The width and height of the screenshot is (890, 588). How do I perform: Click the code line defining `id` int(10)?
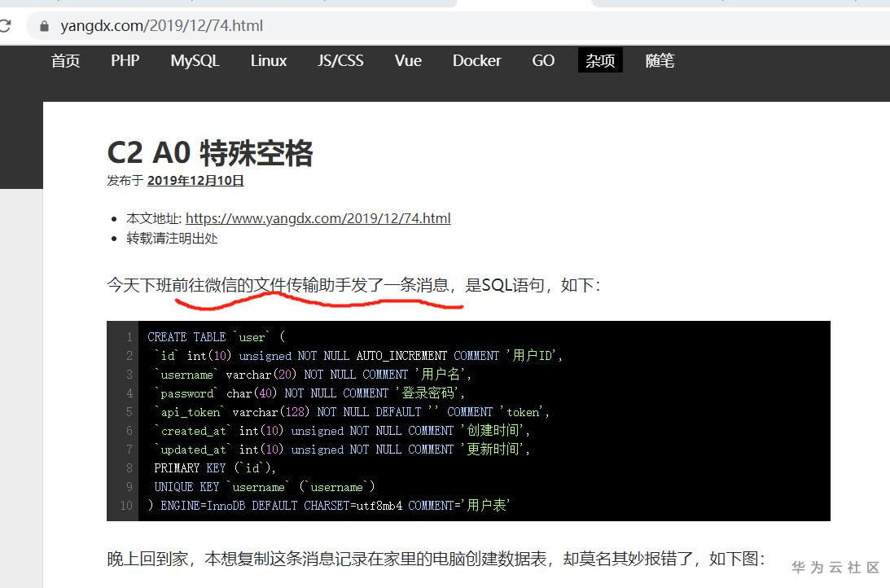pos(358,356)
